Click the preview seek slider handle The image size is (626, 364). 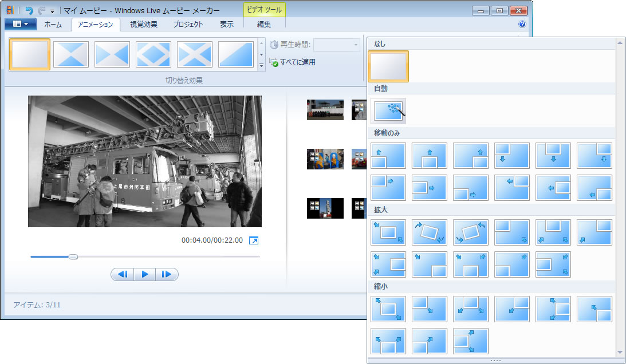click(73, 256)
